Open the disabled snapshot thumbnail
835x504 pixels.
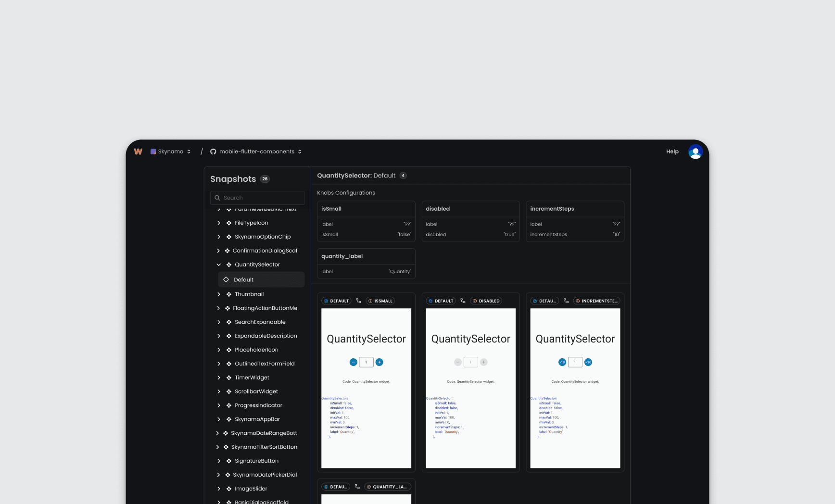point(470,388)
